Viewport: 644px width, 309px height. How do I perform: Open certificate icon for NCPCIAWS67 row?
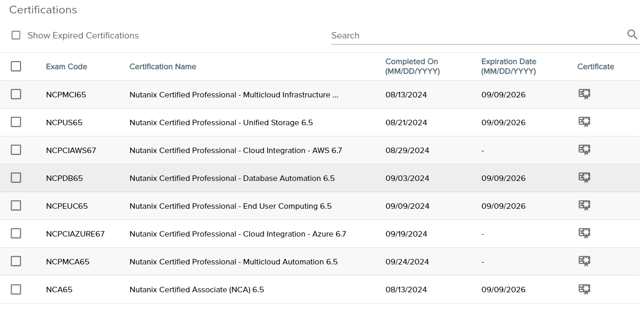pos(584,150)
